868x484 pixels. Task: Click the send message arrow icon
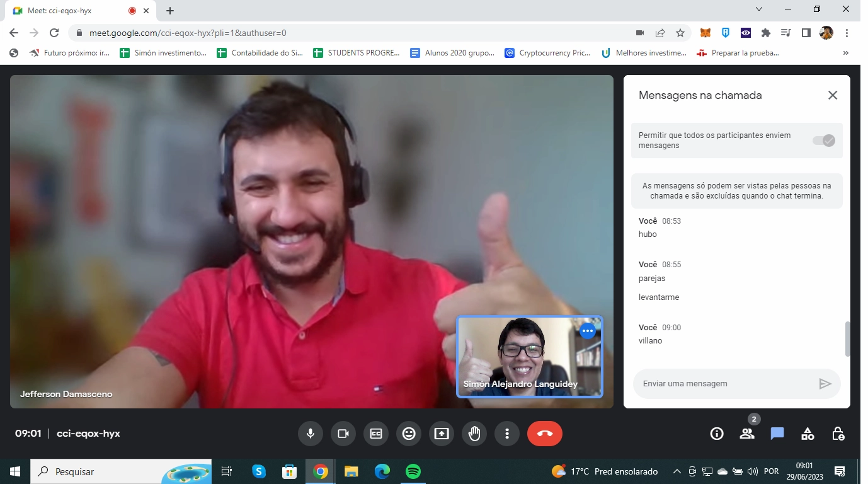(825, 384)
